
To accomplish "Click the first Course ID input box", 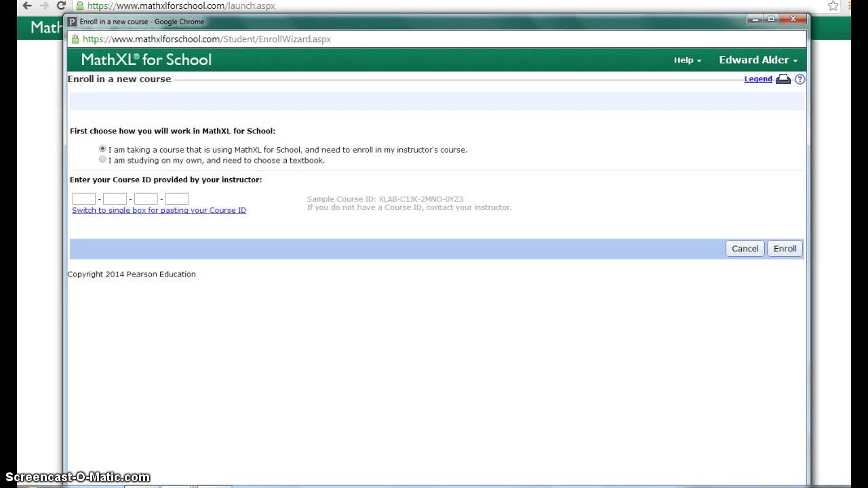I will [84, 199].
